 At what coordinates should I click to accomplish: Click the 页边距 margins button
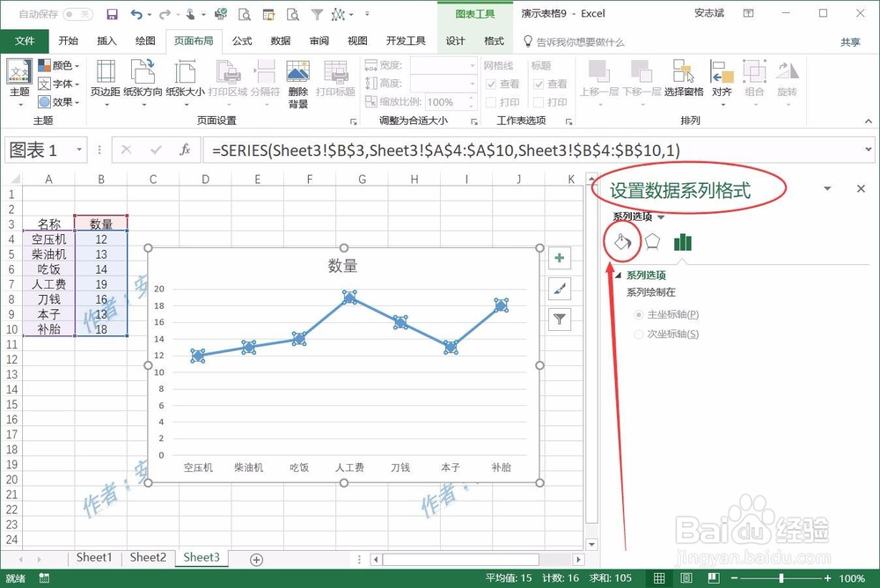105,81
